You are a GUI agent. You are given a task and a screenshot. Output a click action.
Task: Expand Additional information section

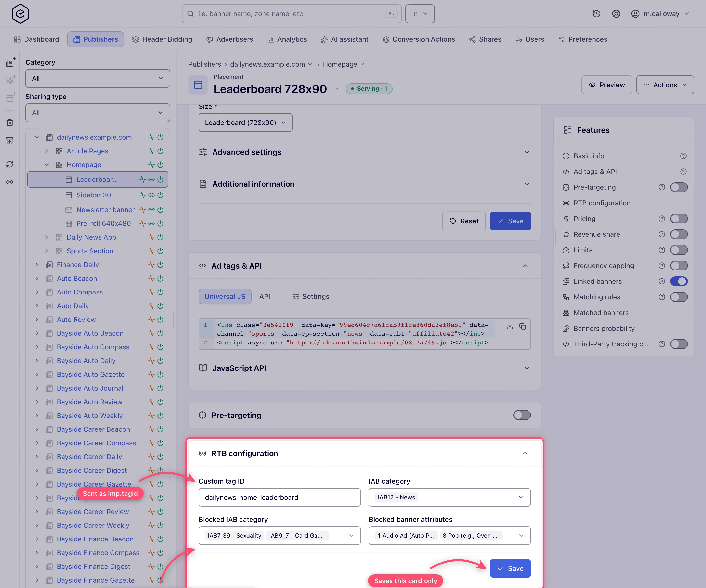365,184
